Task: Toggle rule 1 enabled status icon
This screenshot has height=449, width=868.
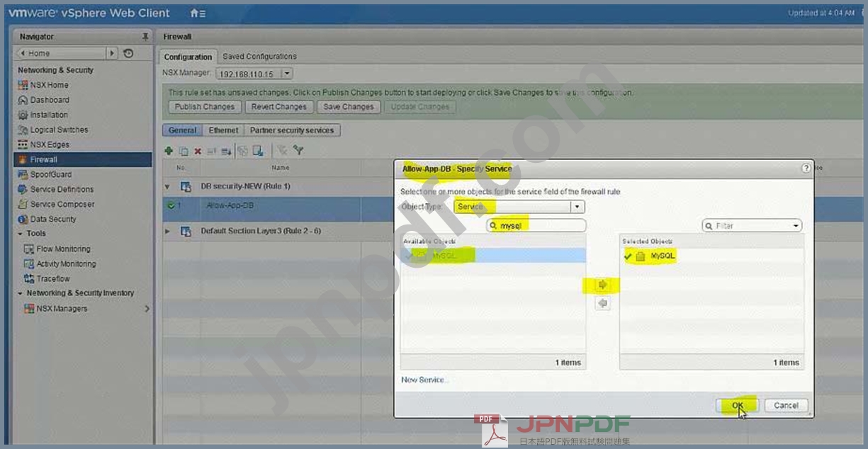Action: [x=171, y=206]
